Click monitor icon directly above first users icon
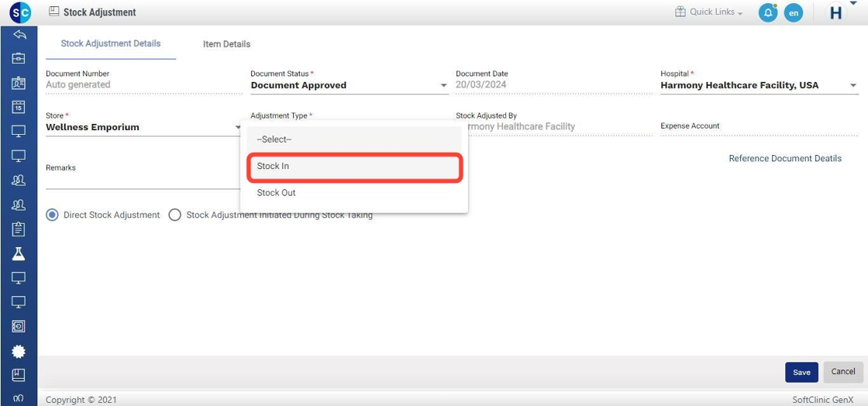The image size is (868, 406). click(19, 156)
